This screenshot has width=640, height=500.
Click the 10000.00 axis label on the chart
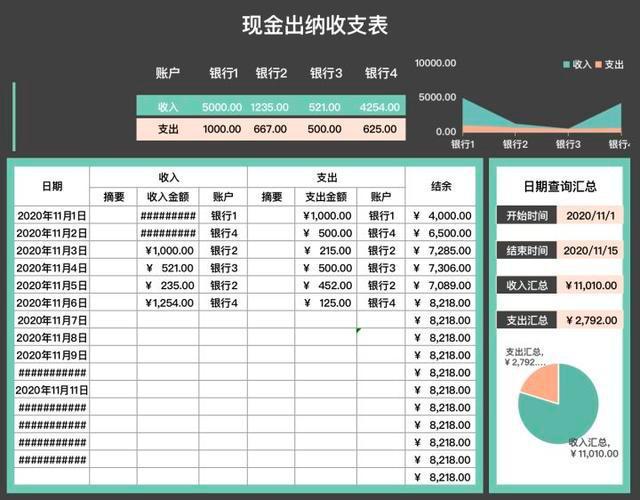tap(435, 63)
